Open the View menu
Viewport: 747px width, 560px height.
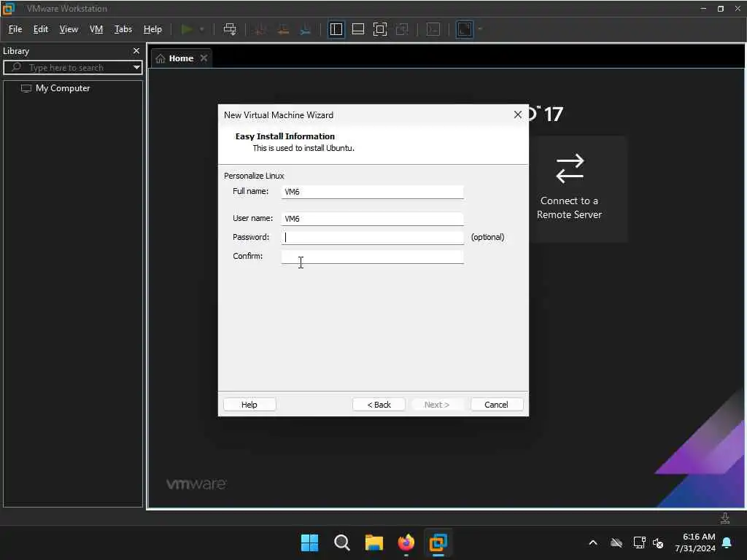tap(69, 29)
